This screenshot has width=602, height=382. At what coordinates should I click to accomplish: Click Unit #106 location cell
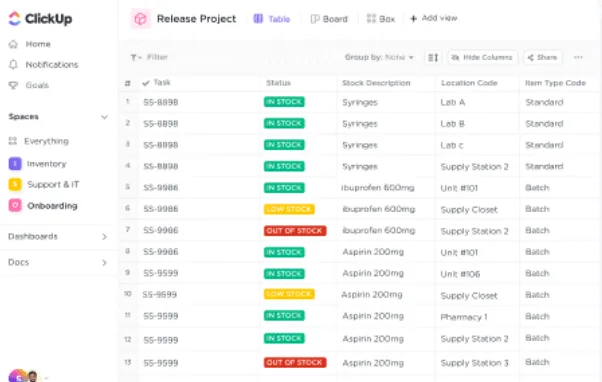(x=460, y=274)
